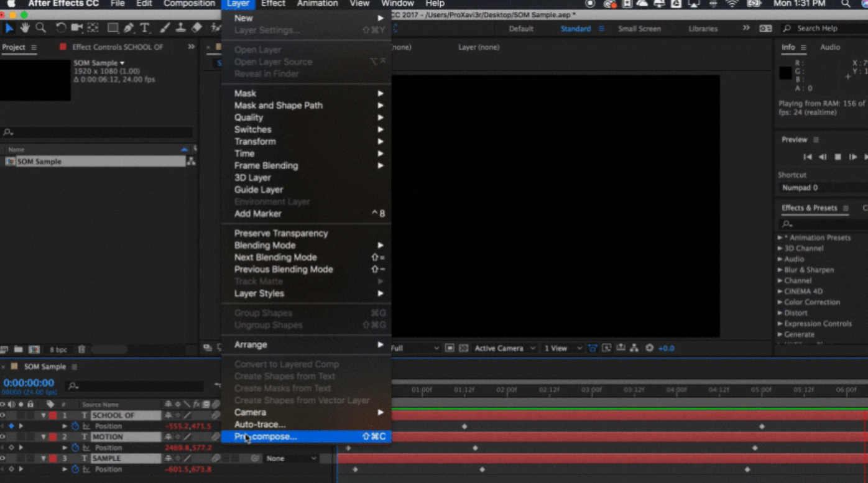Open the Project panel menu icon
The width and height of the screenshot is (868, 483).
click(x=34, y=47)
